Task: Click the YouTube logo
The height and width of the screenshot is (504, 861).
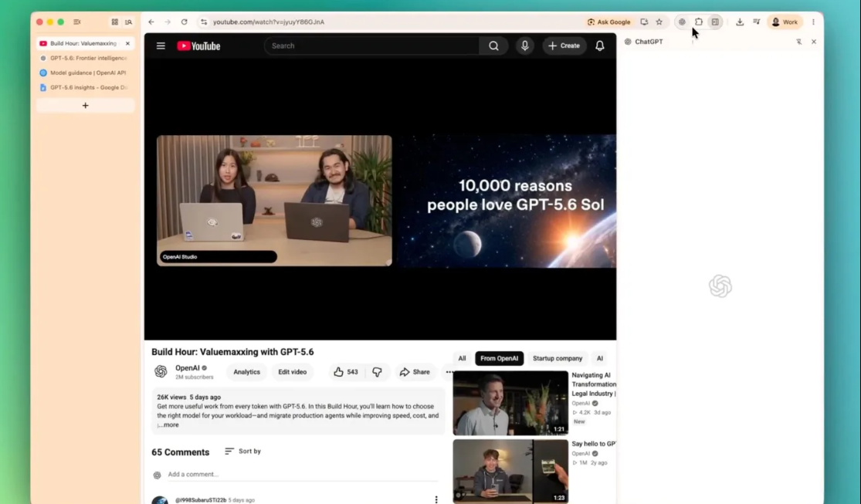Action: pyautogui.click(x=198, y=46)
